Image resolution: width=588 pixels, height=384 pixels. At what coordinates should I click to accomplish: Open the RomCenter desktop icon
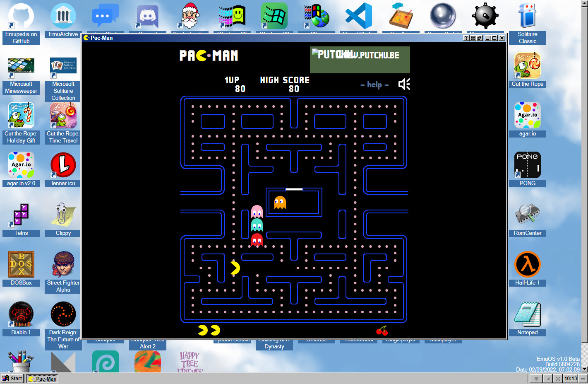coord(528,219)
